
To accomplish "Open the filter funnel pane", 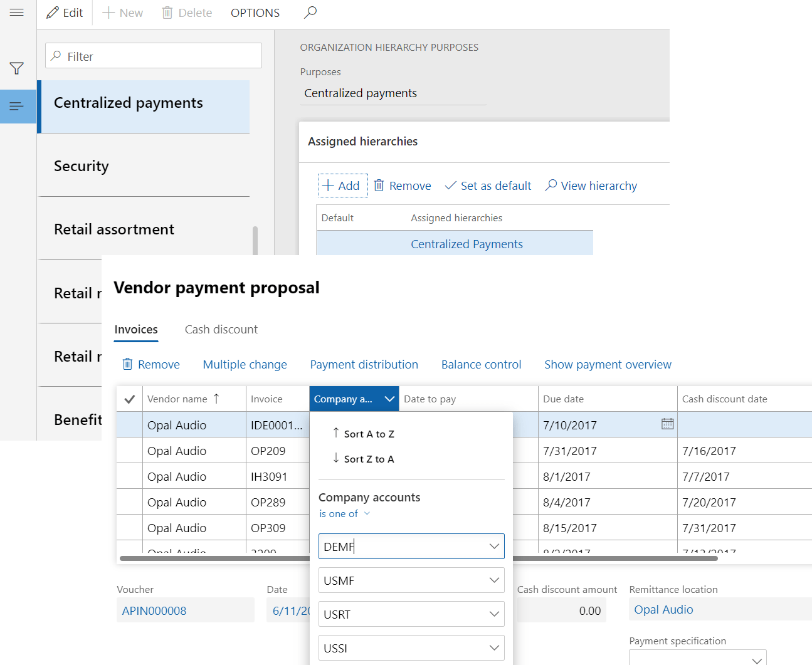I will pos(17,68).
